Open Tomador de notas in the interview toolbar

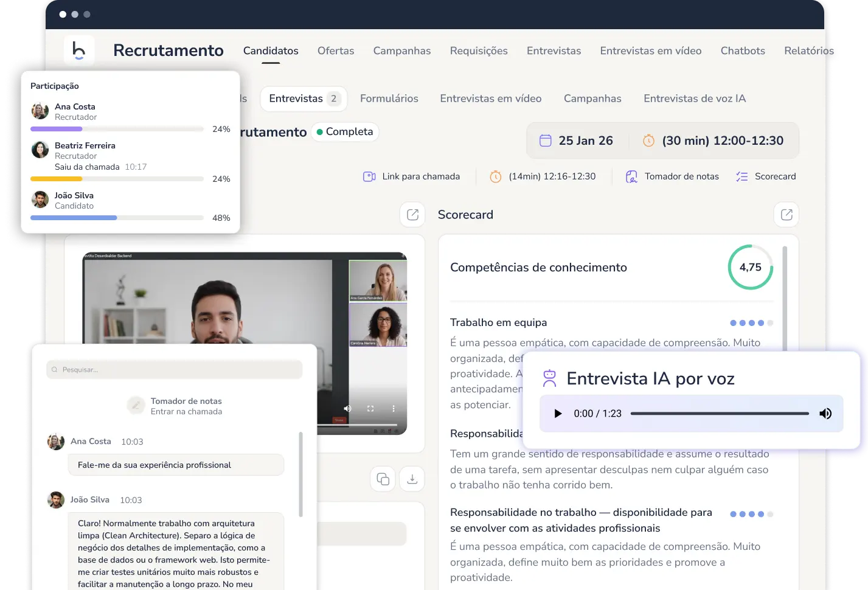pyautogui.click(x=682, y=176)
